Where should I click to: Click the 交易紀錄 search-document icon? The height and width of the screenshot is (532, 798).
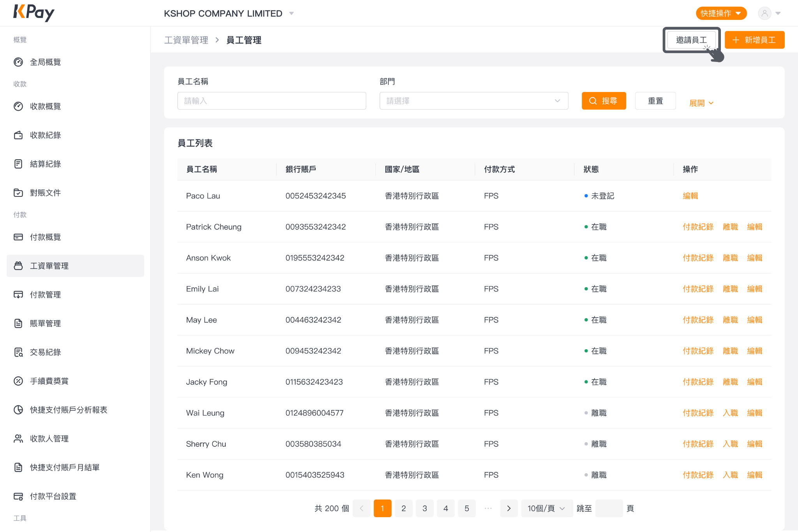tap(18, 352)
